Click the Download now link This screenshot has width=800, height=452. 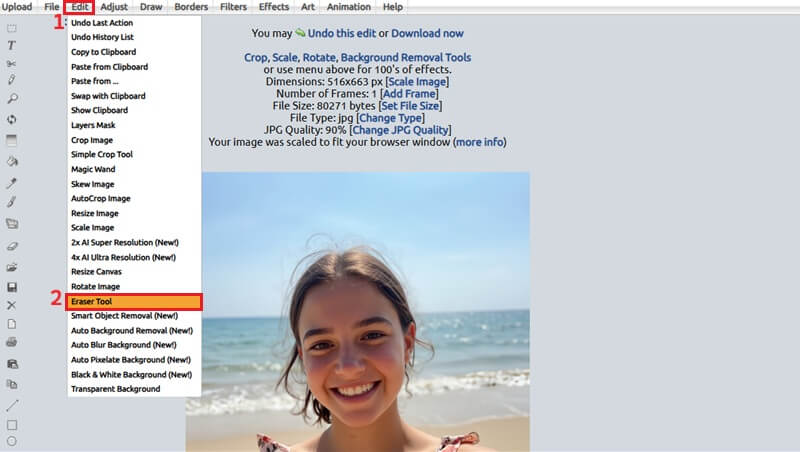coord(427,33)
